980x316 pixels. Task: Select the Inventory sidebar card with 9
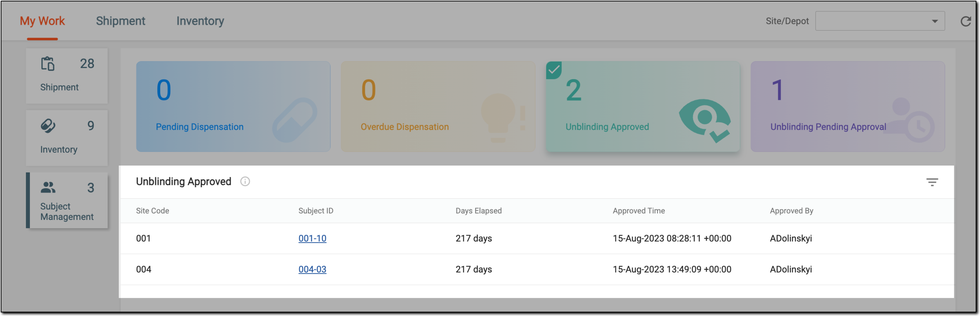(x=67, y=138)
